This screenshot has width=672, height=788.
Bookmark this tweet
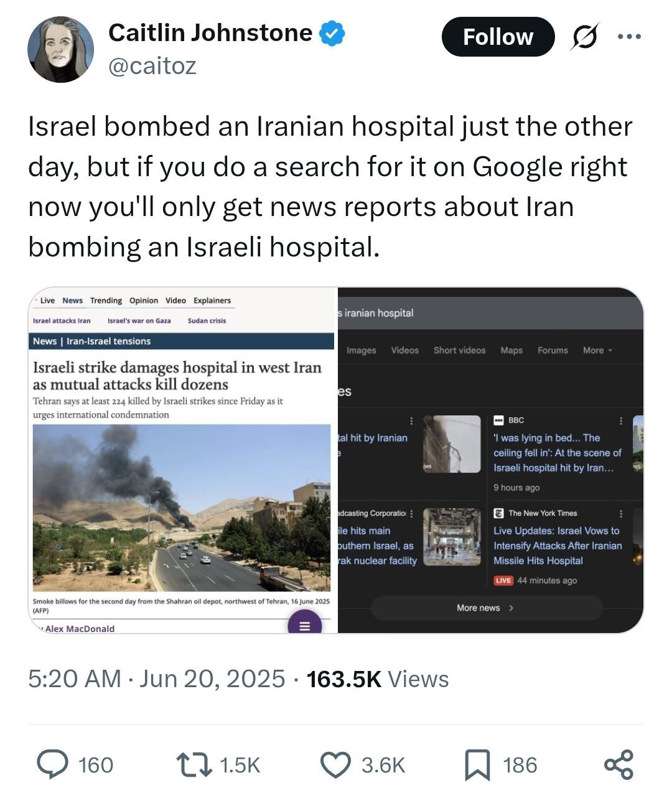click(477, 765)
